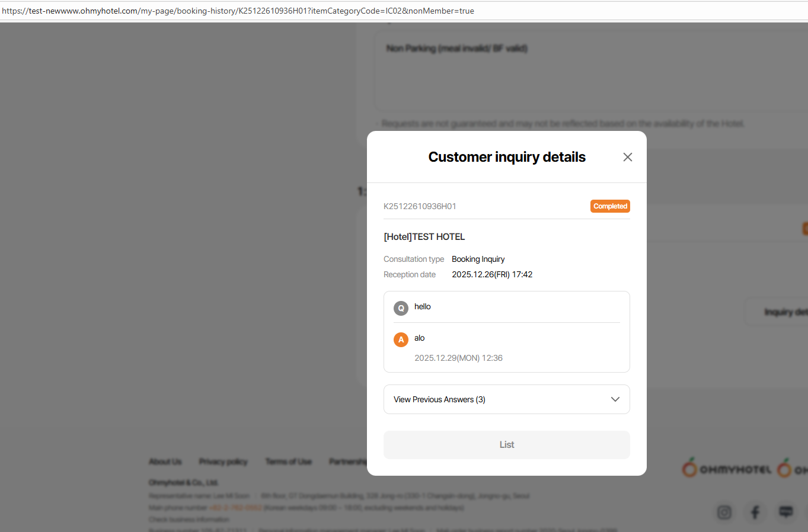The height and width of the screenshot is (532, 808).
Task: Close the Customer inquiry details dialog
Action: 628,157
